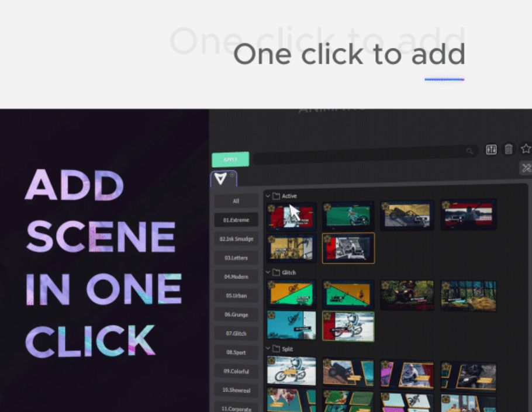Click the search magnifier icon
This screenshot has height=412, width=532.
click(x=469, y=151)
